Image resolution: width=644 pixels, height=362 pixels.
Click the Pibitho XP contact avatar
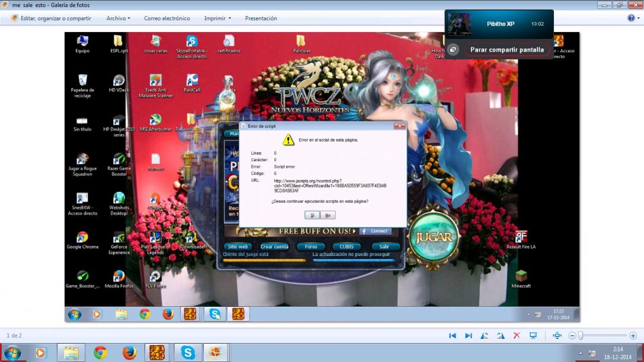click(x=459, y=24)
